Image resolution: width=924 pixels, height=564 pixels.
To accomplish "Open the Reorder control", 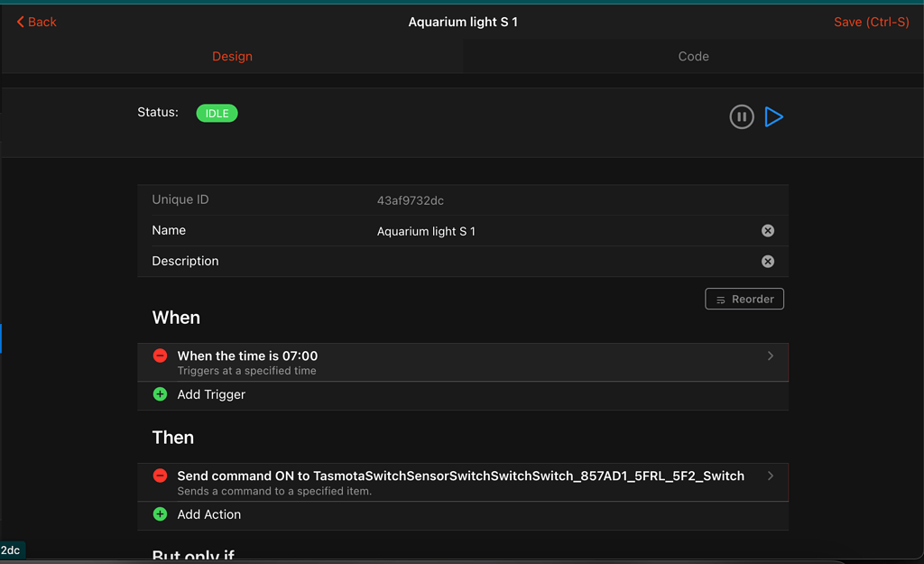I will point(744,299).
